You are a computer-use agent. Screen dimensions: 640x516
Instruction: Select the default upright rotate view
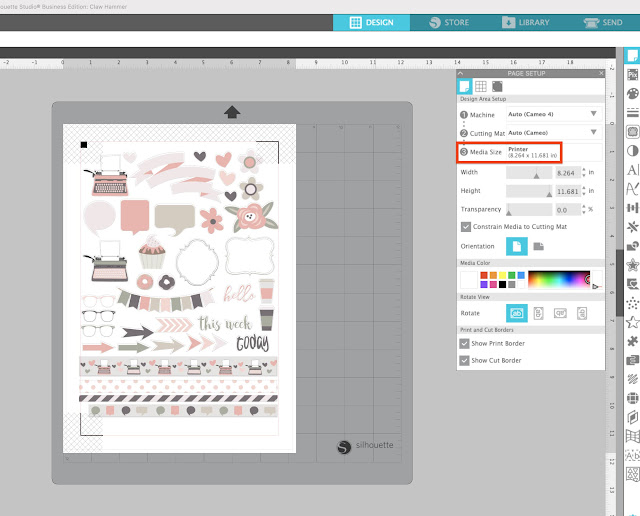pyautogui.click(x=517, y=313)
